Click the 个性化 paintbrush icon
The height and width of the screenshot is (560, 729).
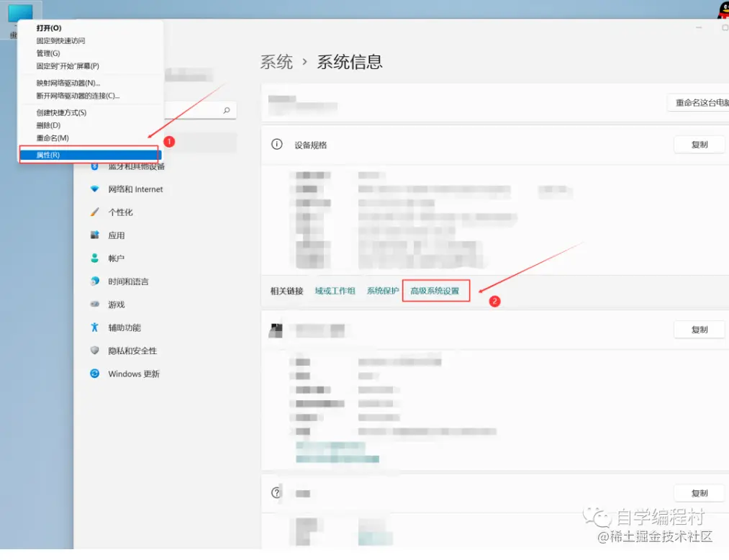tap(95, 212)
